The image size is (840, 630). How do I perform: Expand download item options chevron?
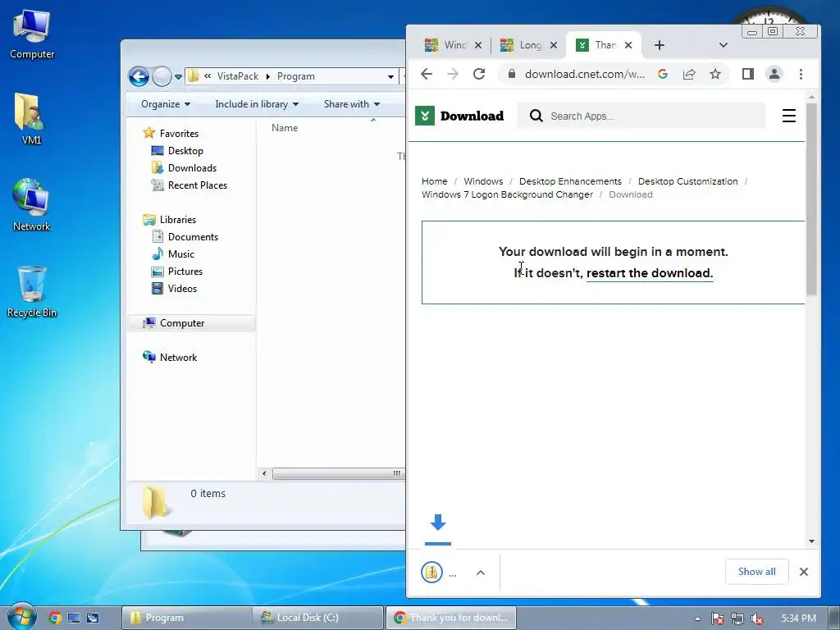[481, 572]
